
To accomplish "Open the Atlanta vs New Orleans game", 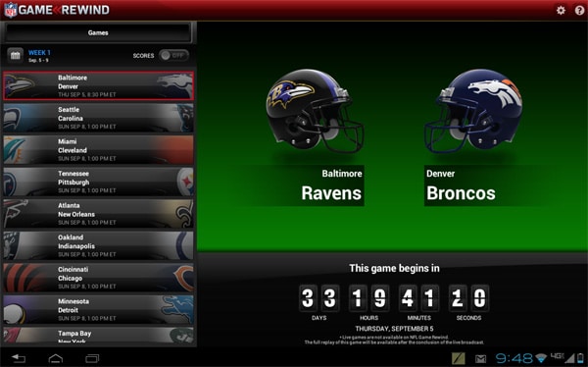I will tap(99, 214).
